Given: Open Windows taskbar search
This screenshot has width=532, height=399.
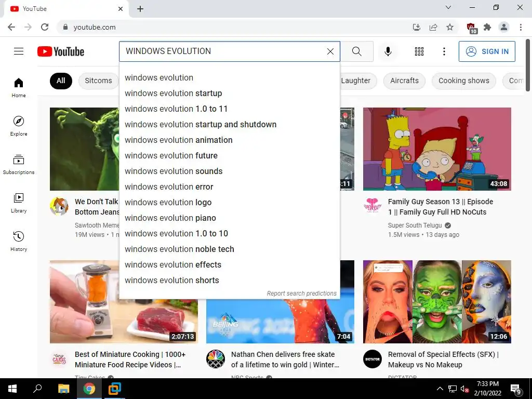Looking at the screenshot, I should (37, 389).
